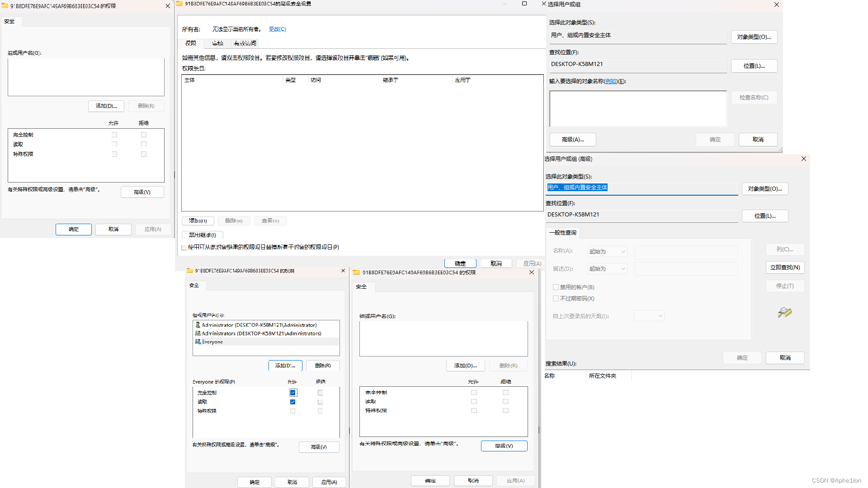Click the magnifying glass search icon in the advanced select dialog
The height and width of the screenshot is (488, 868).
(x=785, y=312)
